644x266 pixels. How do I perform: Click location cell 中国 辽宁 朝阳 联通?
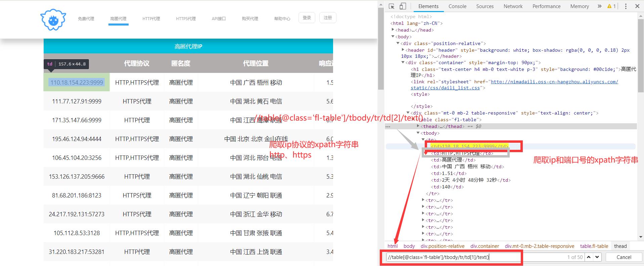pyautogui.click(x=256, y=195)
